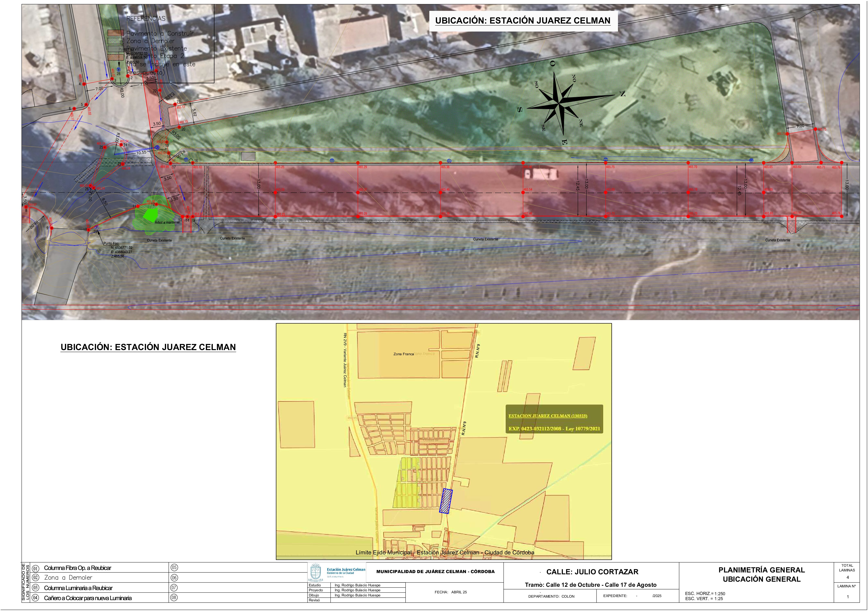Click 'PLANIMETRÍA GENERAL' sheet title
Viewport: 868px width, 613px height.
click(x=761, y=570)
